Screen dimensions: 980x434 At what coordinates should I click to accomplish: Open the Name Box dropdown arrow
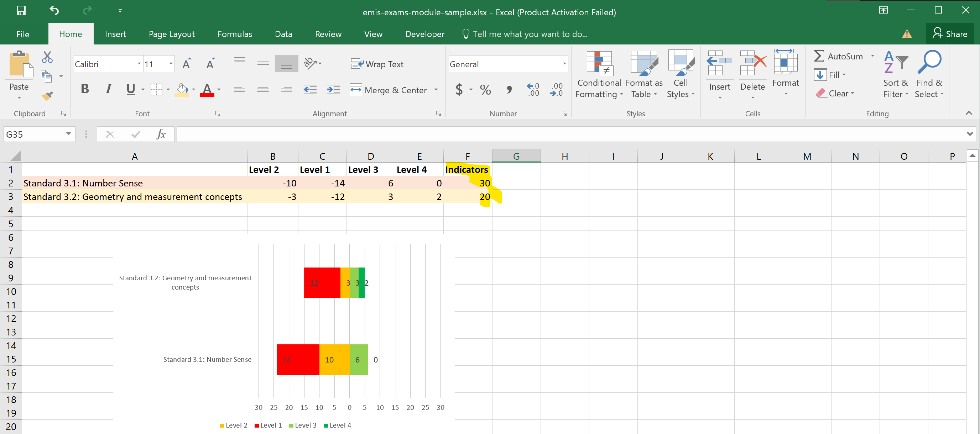68,134
